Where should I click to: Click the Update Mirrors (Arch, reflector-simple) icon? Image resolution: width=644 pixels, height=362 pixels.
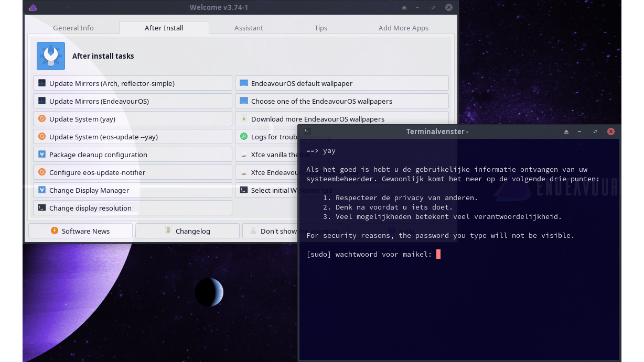pyautogui.click(x=42, y=83)
